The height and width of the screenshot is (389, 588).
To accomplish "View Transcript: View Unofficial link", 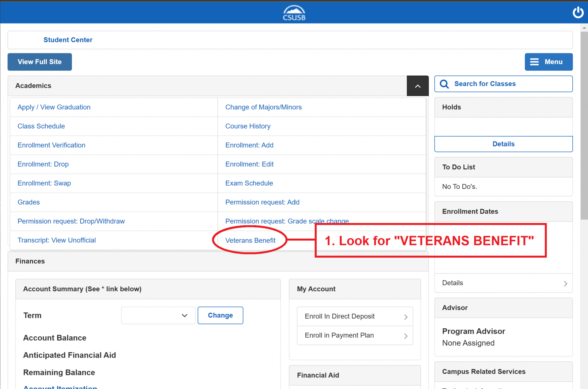I will (56, 240).
